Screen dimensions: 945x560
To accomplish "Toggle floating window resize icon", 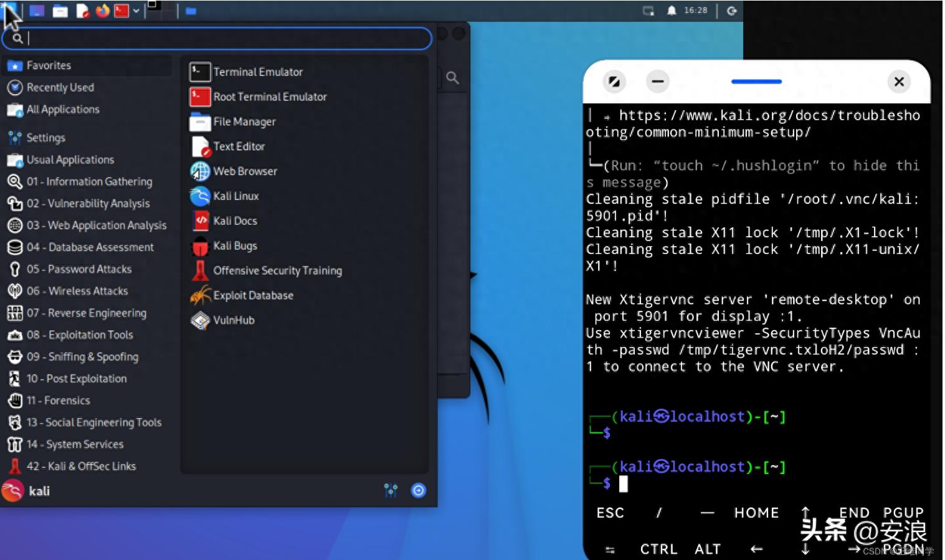I will click(614, 82).
